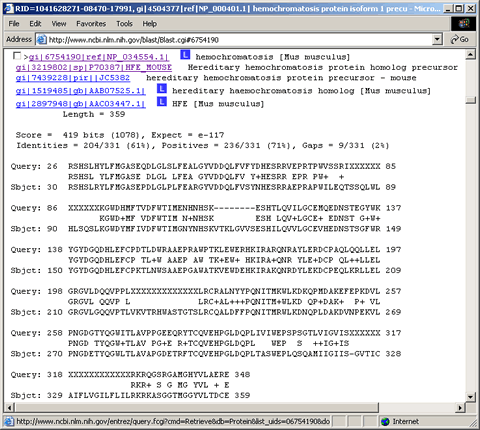Click the 'Sbjct: 30' alignment row label
The height and width of the screenshot is (430, 480).
(34, 187)
